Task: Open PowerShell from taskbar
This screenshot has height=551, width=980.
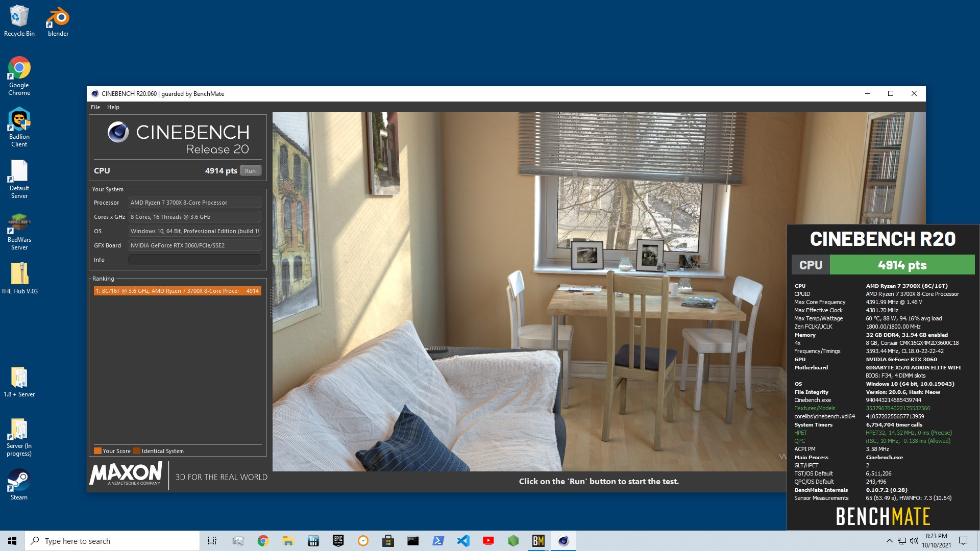Action: (438, 541)
